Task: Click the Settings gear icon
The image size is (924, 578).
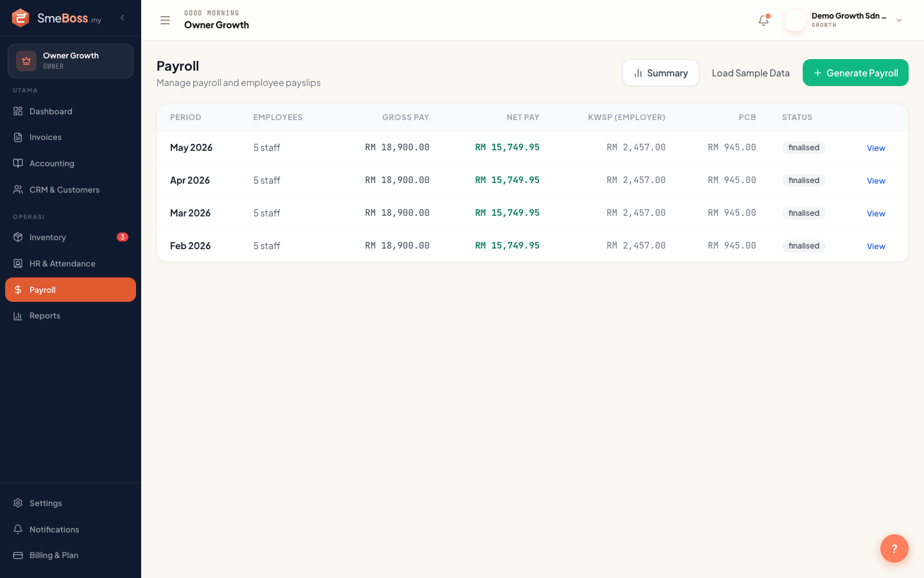Action: 18,503
